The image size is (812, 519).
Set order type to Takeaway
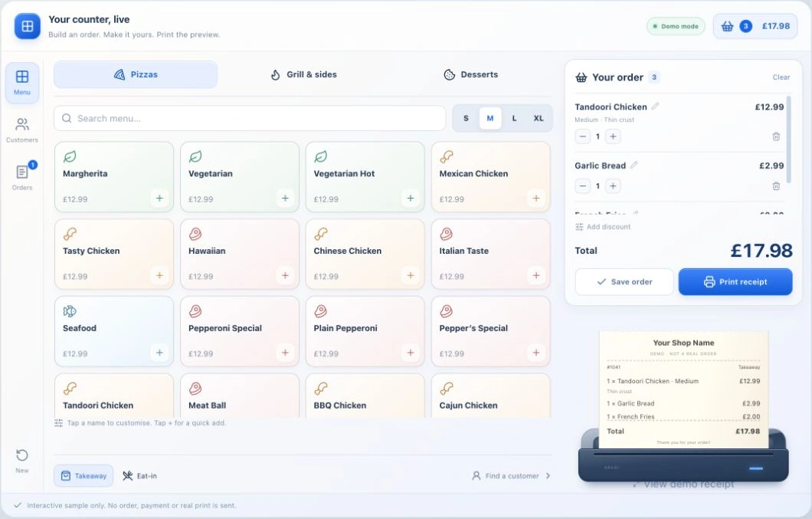coord(83,475)
